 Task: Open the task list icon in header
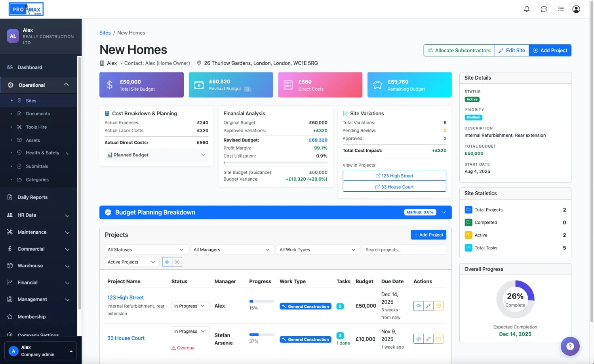coord(561,9)
